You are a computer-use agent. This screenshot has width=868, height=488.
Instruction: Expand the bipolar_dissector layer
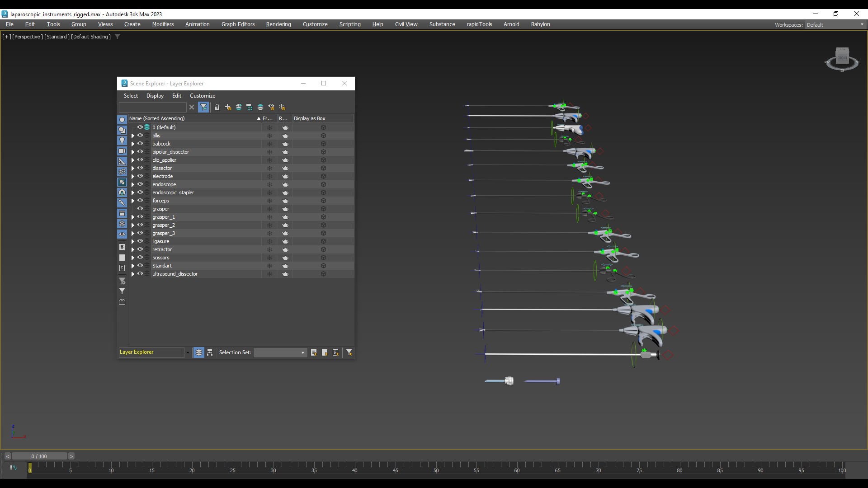(132, 152)
